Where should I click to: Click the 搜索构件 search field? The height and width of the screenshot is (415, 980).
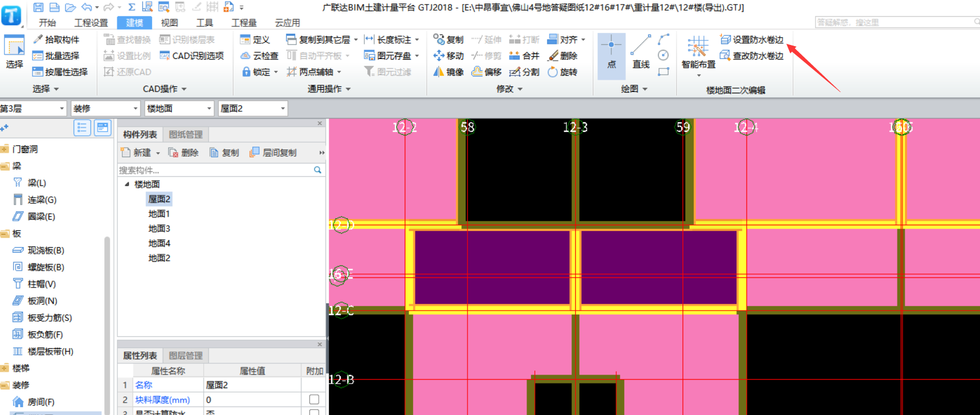click(x=221, y=170)
